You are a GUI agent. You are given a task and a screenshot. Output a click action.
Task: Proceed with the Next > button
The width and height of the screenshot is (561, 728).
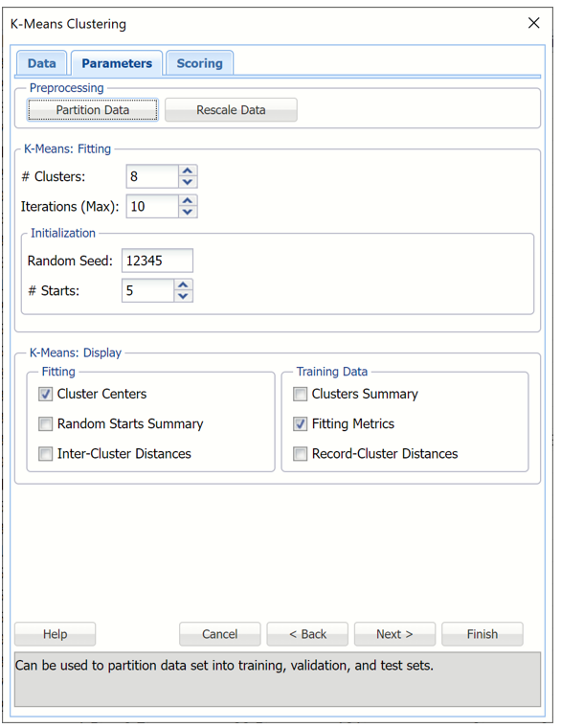coord(394,634)
